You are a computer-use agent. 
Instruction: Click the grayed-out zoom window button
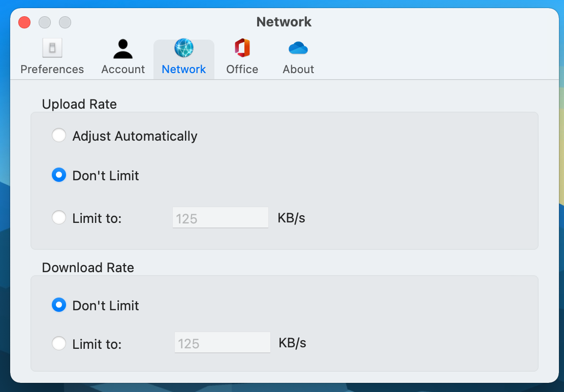coord(65,22)
